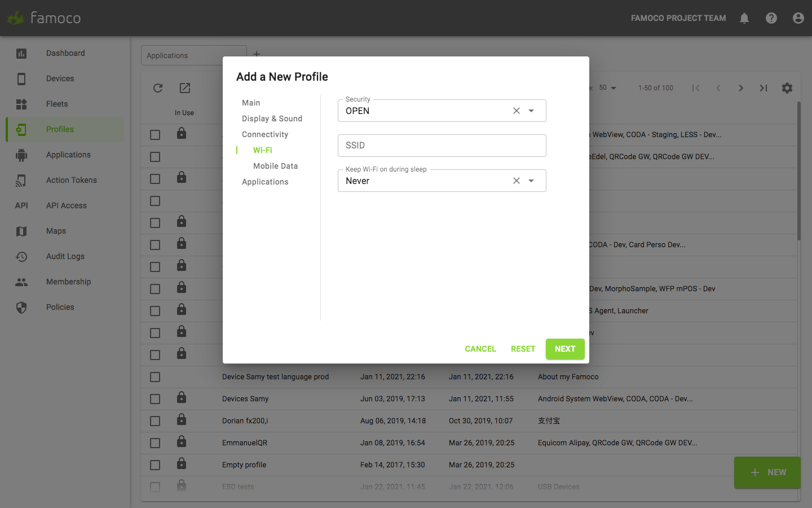The image size is (812, 508).
Task: Click the table vertical scrollbar
Action: [798, 171]
